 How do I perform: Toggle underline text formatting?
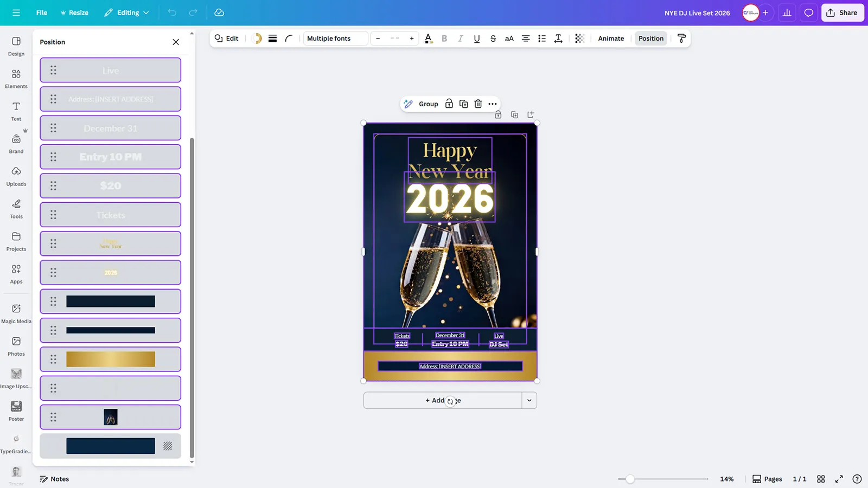point(476,38)
